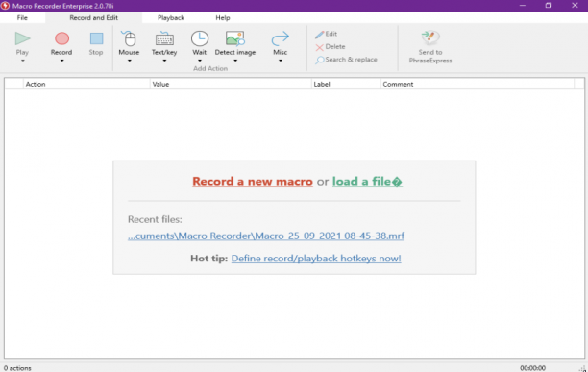The image size is (588, 372).
Task: Click the Wait clock icon
Action: [200, 38]
